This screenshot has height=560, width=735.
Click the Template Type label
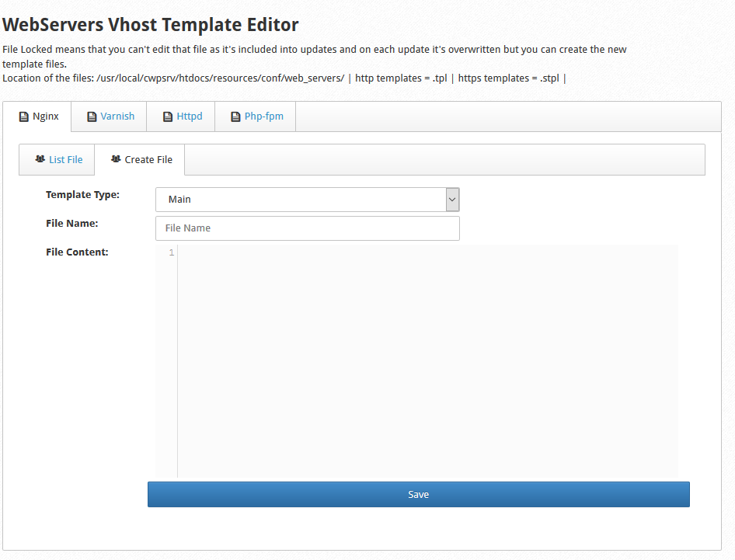82,194
